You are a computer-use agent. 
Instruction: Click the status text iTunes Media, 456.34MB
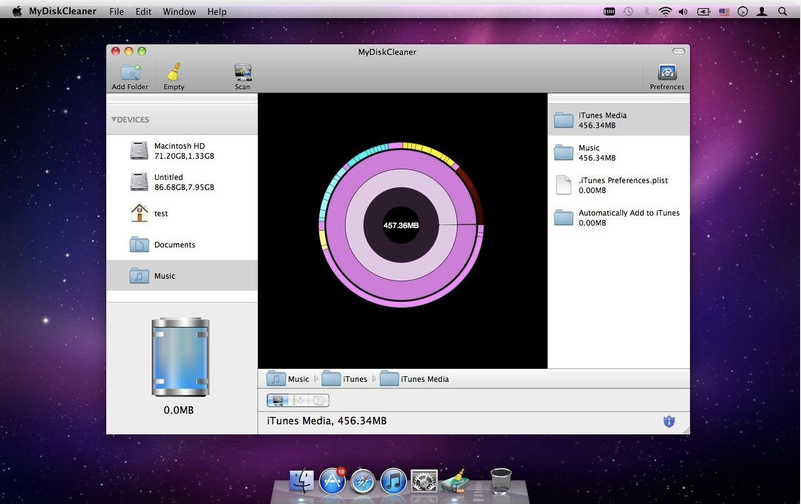point(327,421)
